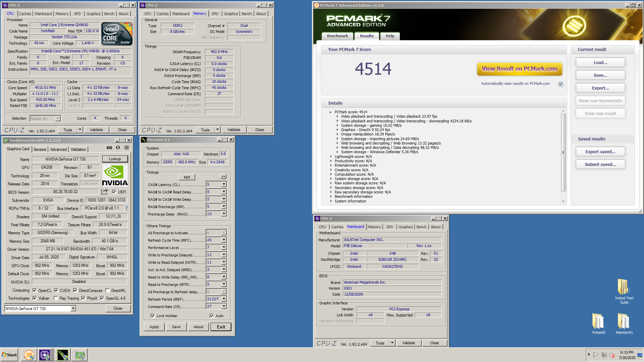644x362 pixels.
Task: Open CPU-Z from the taskbar
Action: click(x=45, y=355)
